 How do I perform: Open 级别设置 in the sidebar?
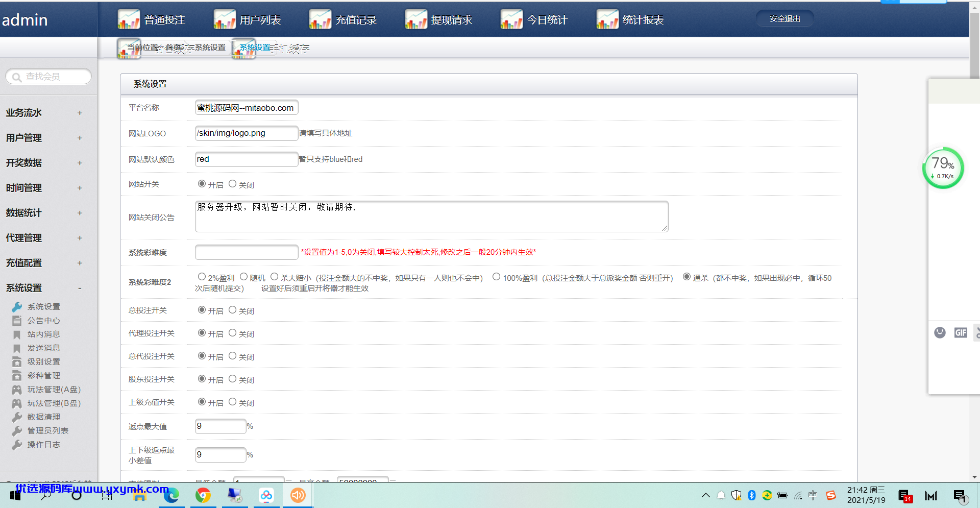pos(44,362)
